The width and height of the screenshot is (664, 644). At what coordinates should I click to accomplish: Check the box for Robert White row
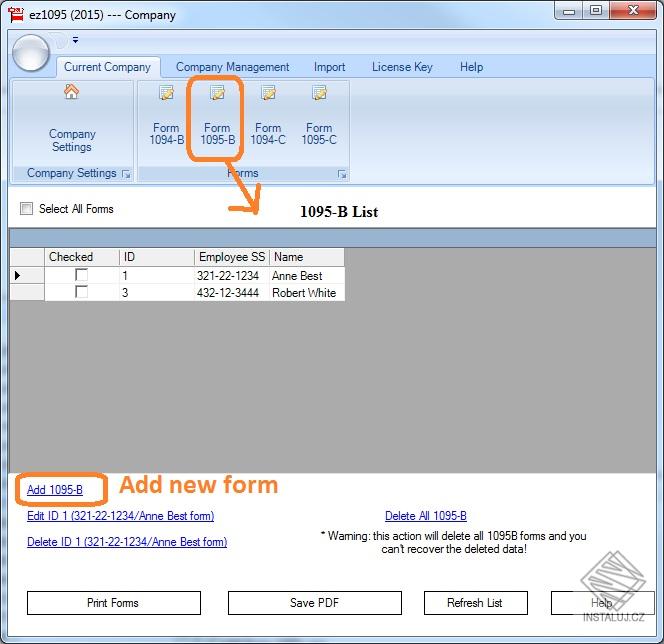(81, 292)
